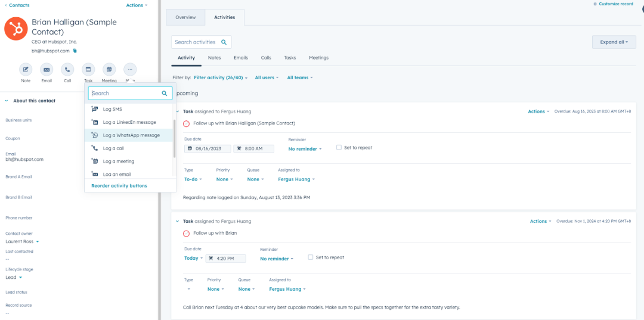The image size is (644, 320).
Task: Click the Email activity icon
Action: point(47,69)
